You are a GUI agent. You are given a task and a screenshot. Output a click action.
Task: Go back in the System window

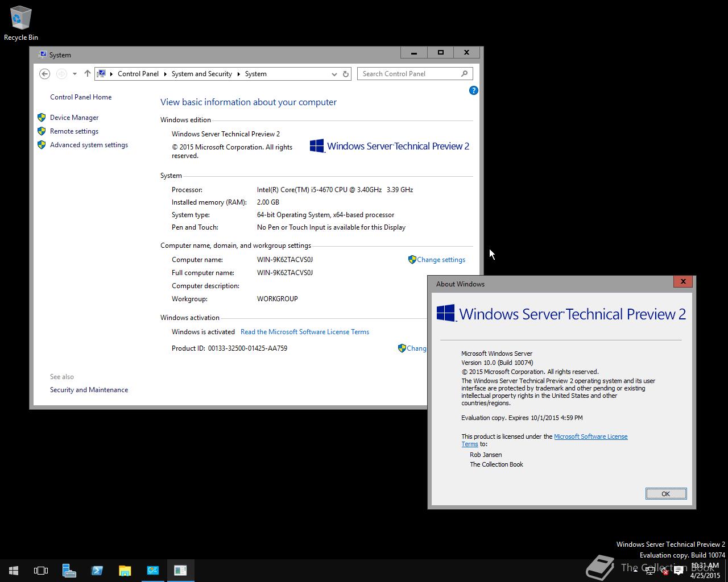pyautogui.click(x=44, y=74)
